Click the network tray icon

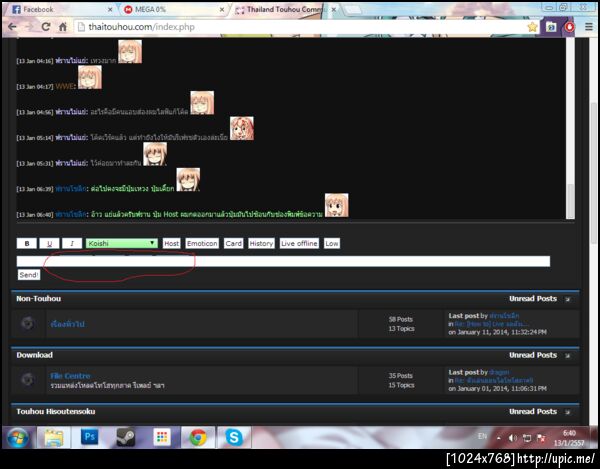click(527, 438)
